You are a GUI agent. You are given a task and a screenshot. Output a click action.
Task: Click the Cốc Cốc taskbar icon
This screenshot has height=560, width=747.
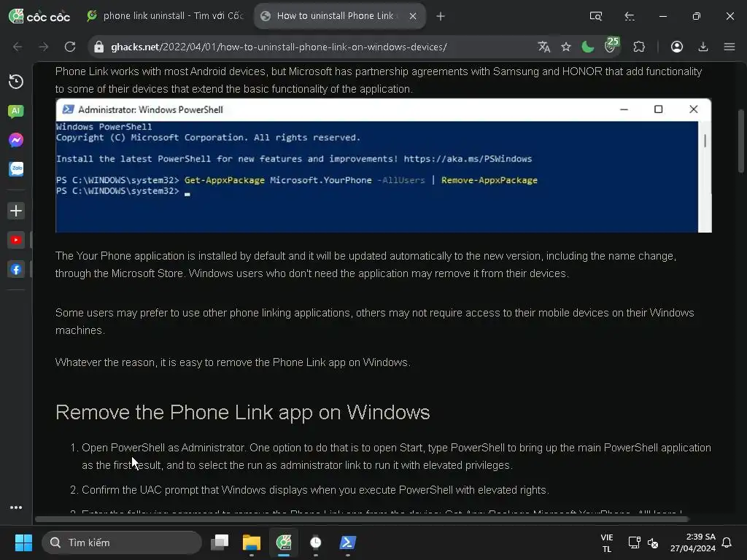pos(284,542)
